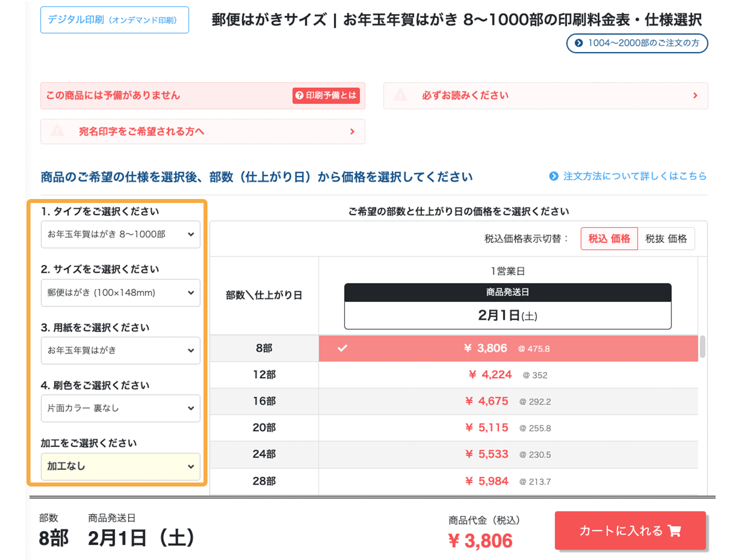Open 注文方法について詳しくはこちら link

click(634, 176)
